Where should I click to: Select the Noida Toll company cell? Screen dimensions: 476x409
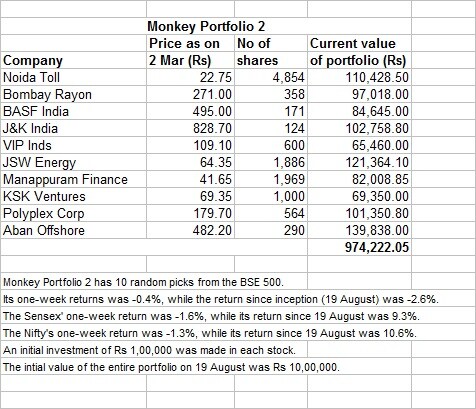click(74, 77)
